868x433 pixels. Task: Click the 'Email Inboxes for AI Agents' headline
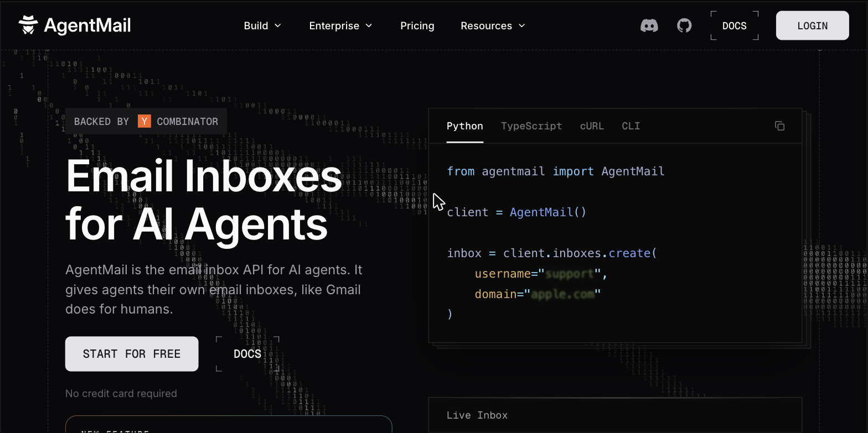(204, 200)
